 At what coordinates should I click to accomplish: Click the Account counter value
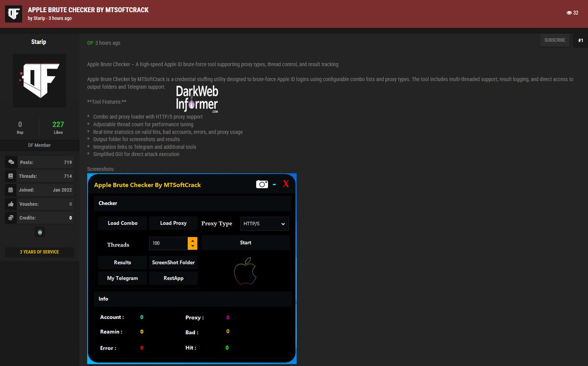click(142, 317)
